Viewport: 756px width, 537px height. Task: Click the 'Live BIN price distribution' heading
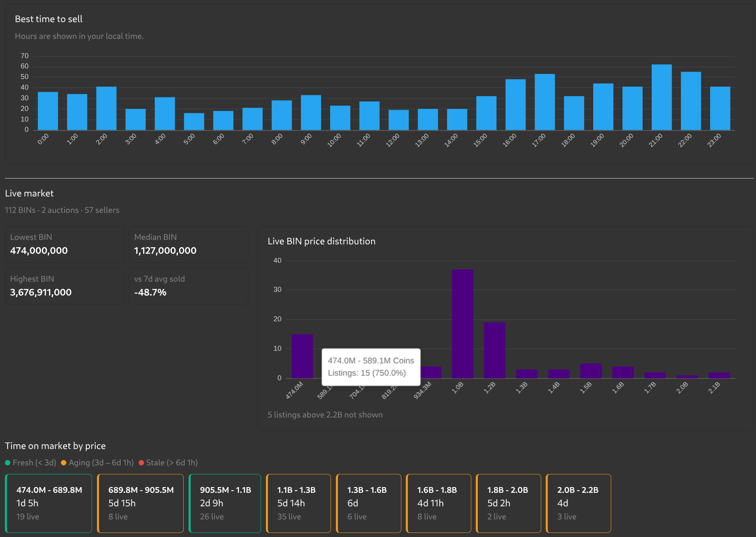pos(322,241)
